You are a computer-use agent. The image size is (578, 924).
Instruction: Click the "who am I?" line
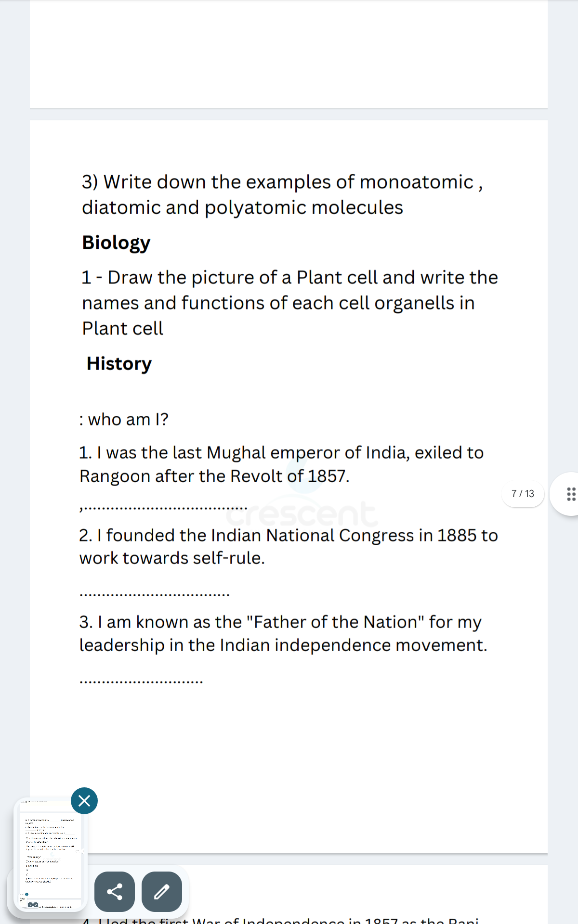124,420
